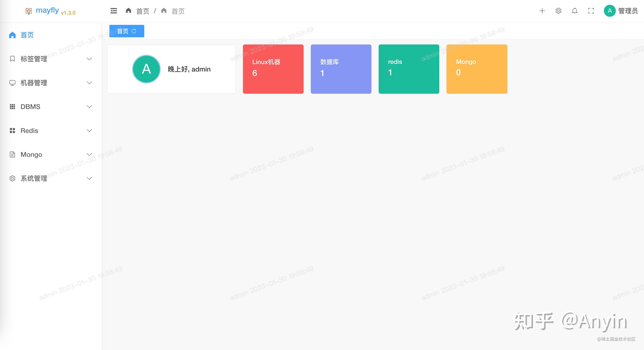Image resolution: width=644 pixels, height=350 pixels.
Task: Click the monitor icon beside 机器管理
Action: (x=12, y=83)
